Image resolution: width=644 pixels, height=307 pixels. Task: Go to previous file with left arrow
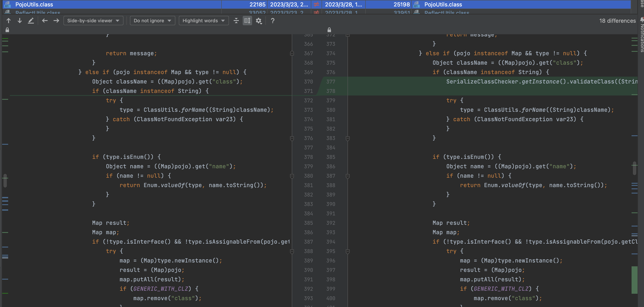[45, 21]
